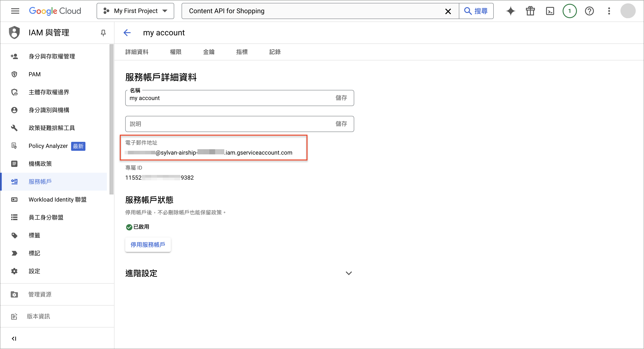The image size is (644, 349).
Task: Pin the IAM 與管理 product
Action: (103, 33)
